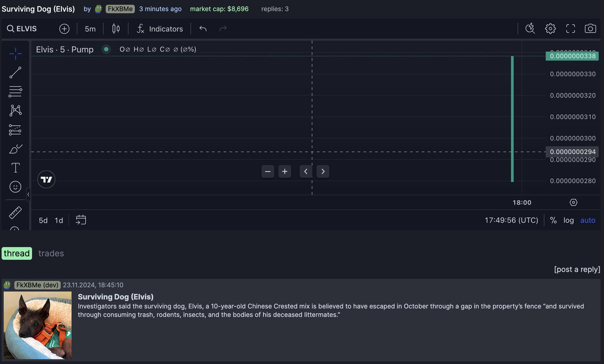
Task: Collapse the drawing toolbar side arrow
Action: [x=28, y=194]
